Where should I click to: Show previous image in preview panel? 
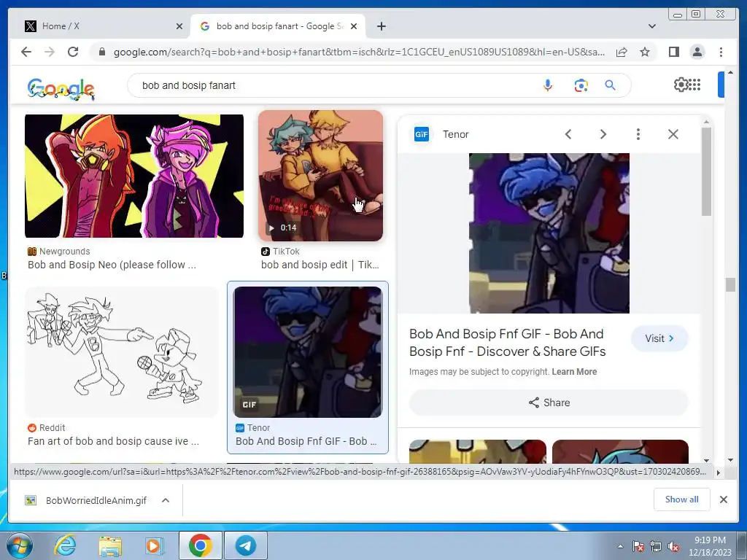coord(568,134)
